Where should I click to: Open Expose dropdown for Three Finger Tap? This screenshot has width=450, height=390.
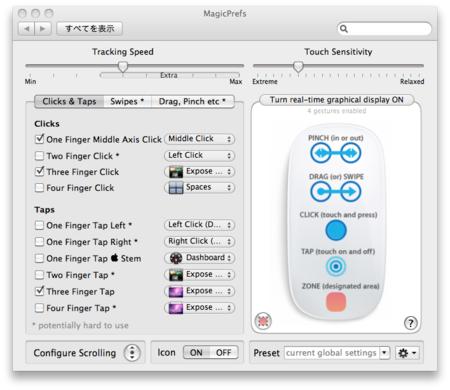(x=199, y=291)
